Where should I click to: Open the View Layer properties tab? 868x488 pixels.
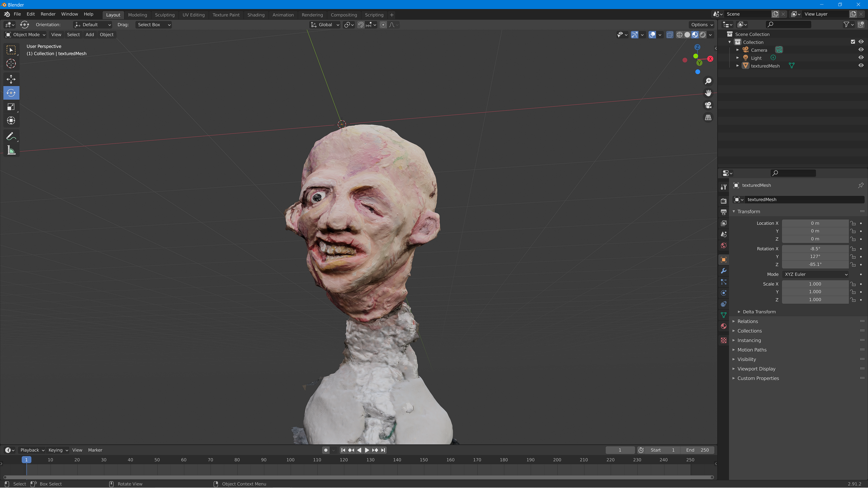point(723,223)
